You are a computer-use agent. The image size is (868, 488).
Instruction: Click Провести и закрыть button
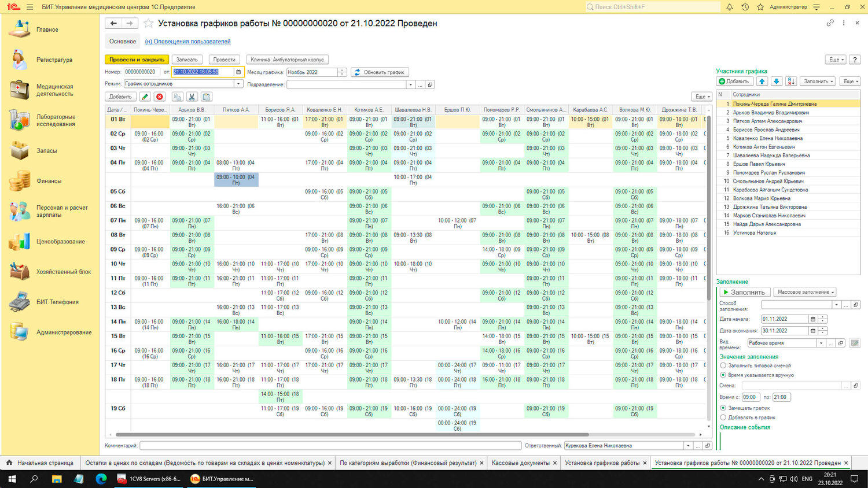tap(137, 60)
